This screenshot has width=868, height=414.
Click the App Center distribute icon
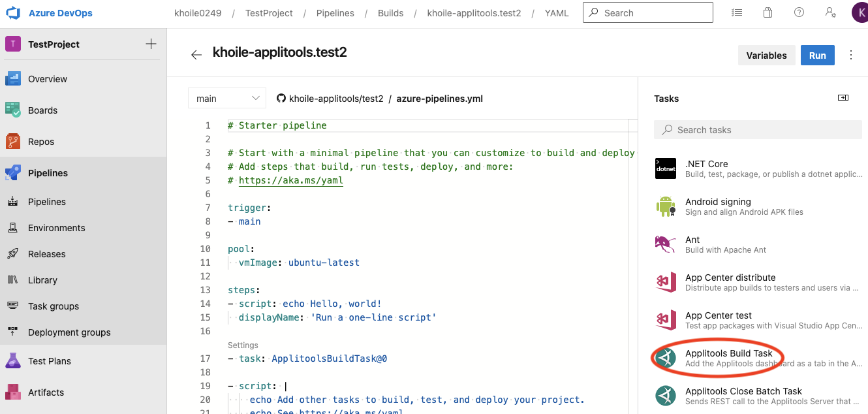click(x=666, y=282)
